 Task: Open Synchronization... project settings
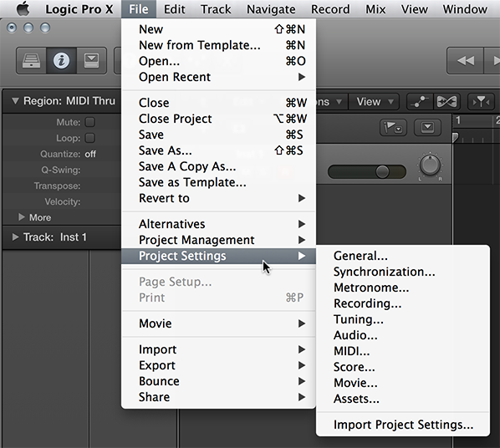pyautogui.click(x=403, y=272)
